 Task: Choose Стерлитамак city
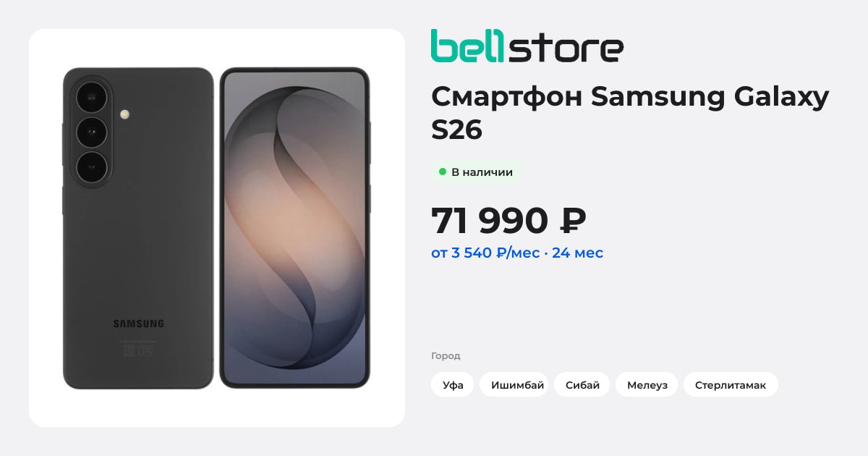pyautogui.click(x=731, y=384)
